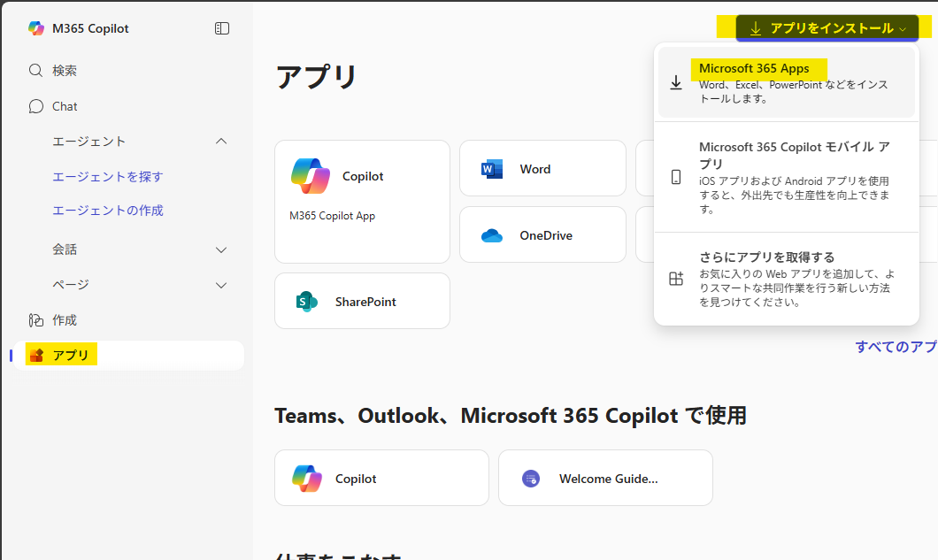This screenshot has height=560, width=938.
Task: Choose さらにアプリを取得する from the menu
Action: coord(786,279)
